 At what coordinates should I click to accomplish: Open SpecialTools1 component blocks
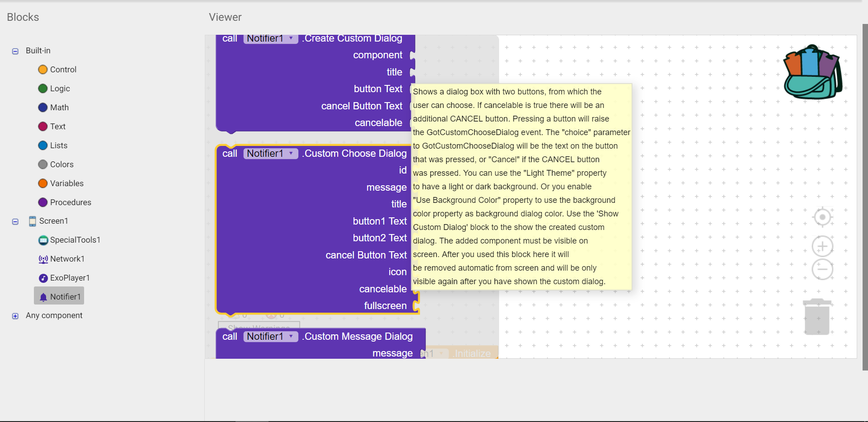point(75,240)
